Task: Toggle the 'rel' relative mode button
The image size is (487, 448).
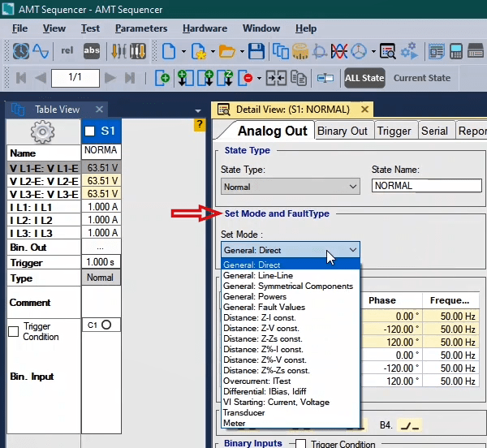Action: [67, 51]
